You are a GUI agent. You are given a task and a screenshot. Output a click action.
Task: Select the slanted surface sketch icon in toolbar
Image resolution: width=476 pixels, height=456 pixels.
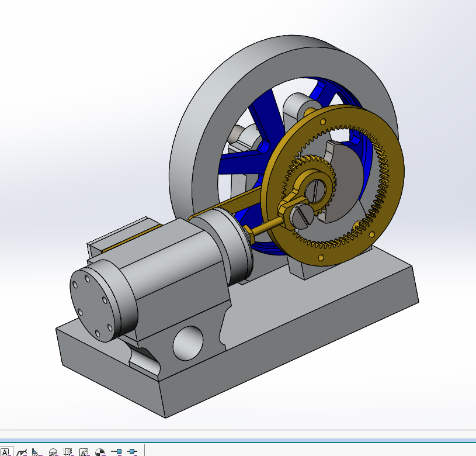[22, 452]
